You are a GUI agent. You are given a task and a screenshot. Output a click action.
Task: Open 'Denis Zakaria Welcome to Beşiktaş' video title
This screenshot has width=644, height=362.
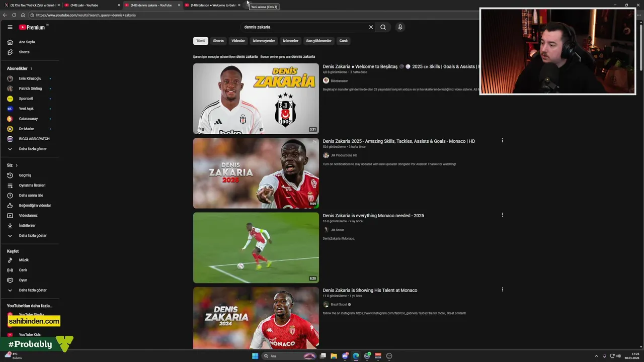pos(400,66)
